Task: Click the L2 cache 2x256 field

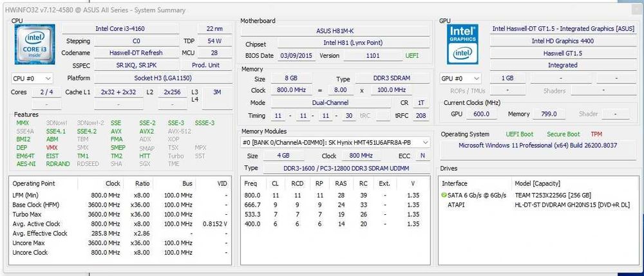Action: (x=172, y=92)
